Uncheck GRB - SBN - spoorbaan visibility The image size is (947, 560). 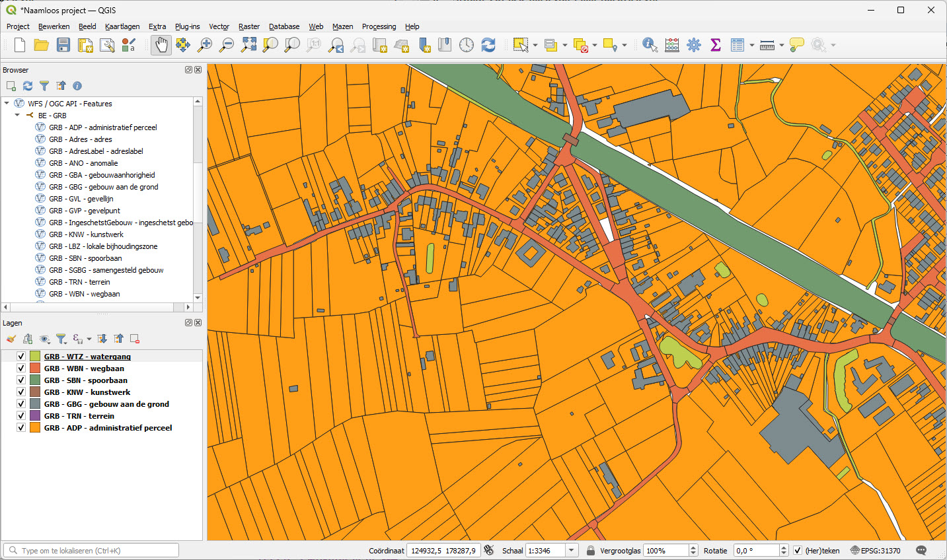click(20, 380)
